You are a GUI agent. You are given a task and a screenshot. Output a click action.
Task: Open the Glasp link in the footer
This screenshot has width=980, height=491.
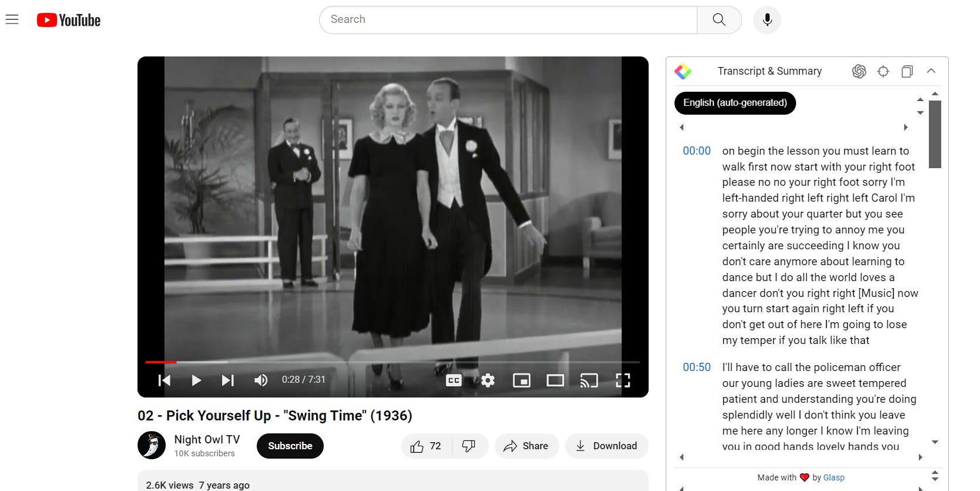(x=834, y=477)
